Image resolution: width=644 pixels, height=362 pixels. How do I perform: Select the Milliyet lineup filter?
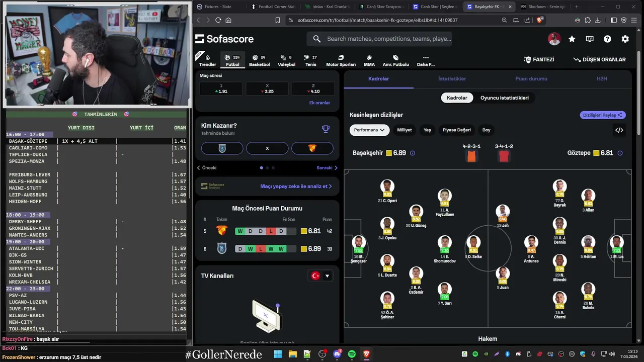(x=405, y=130)
